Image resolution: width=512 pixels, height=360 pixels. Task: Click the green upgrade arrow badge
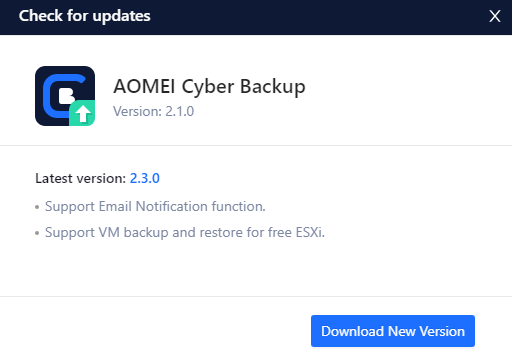click(x=82, y=113)
